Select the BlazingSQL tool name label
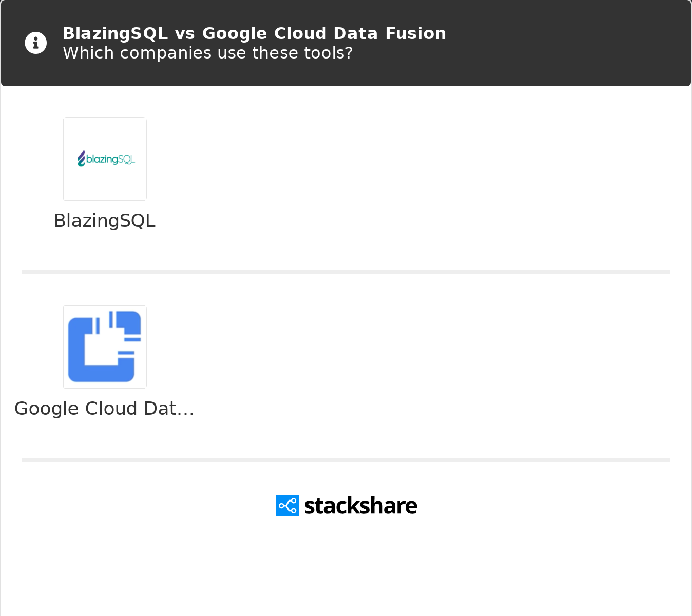Image resolution: width=692 pixels, height=616 pixels. click(105, 221)
